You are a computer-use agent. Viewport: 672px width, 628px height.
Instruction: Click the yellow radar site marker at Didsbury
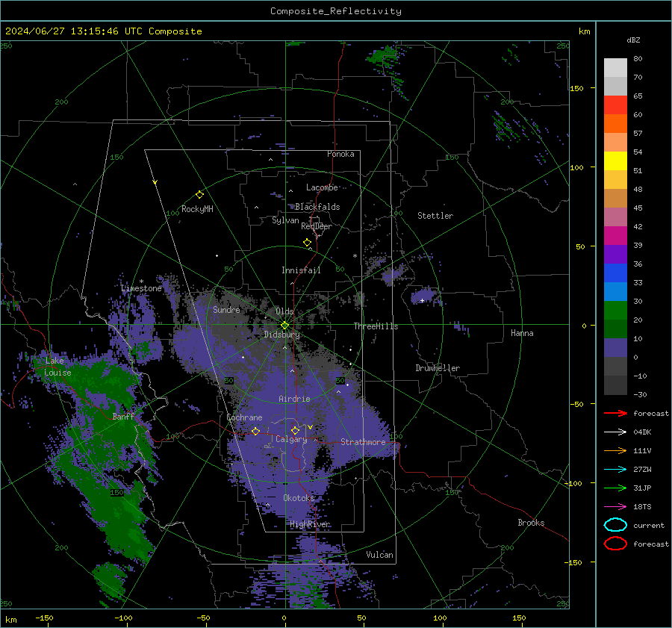285,326
